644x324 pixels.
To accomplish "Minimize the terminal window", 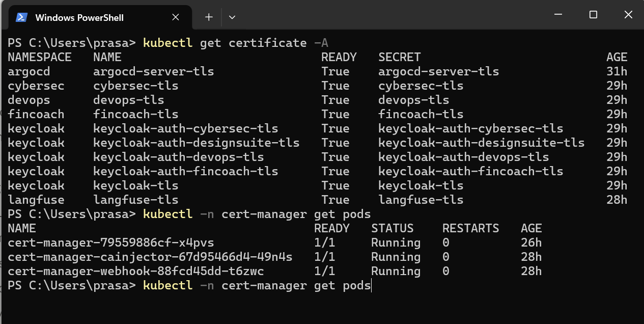I will click(x=558, y=15).
